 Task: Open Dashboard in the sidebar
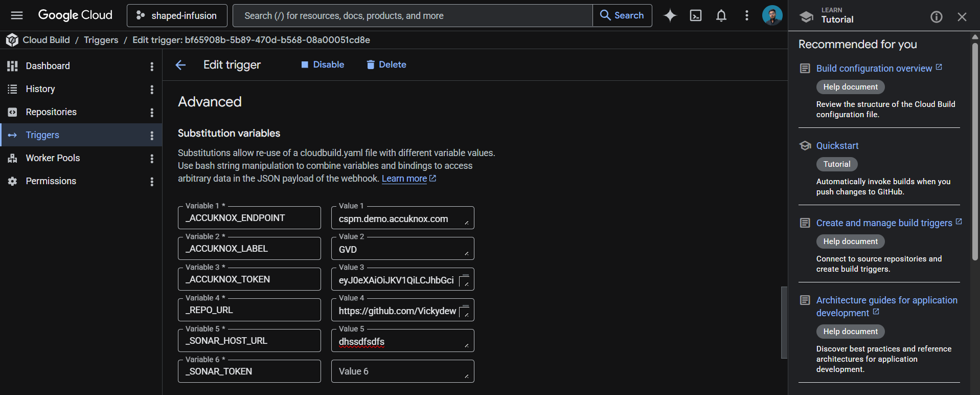coord(48,66)
